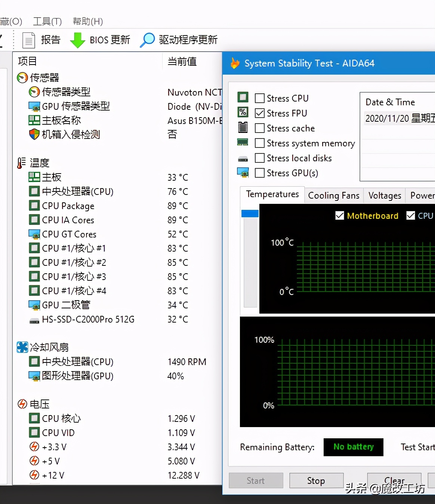The height and width of the screenshot is (504, 435).
Task: Click the +12 V lightning icon
Action: pos(34,475)
